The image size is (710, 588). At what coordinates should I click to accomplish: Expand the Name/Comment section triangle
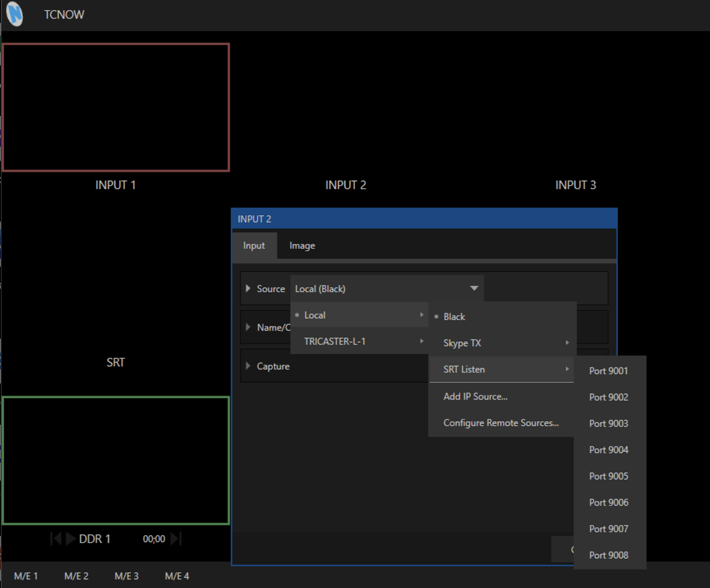[248, 327]
